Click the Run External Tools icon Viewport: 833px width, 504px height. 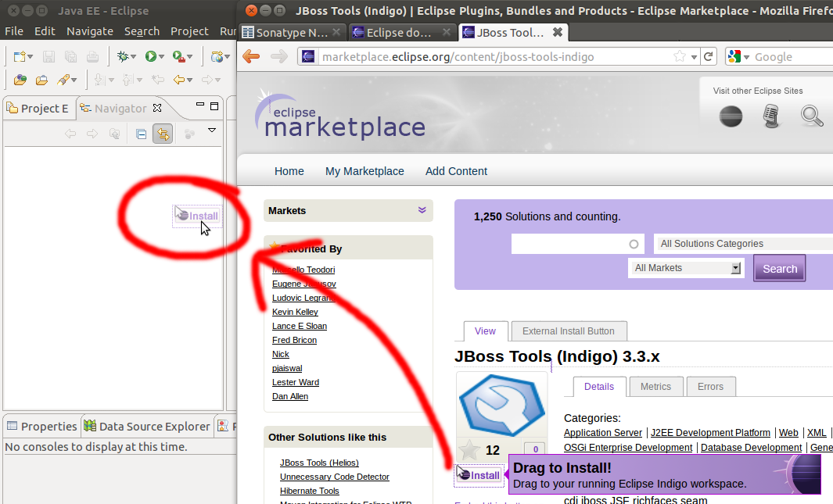[179, 56]
